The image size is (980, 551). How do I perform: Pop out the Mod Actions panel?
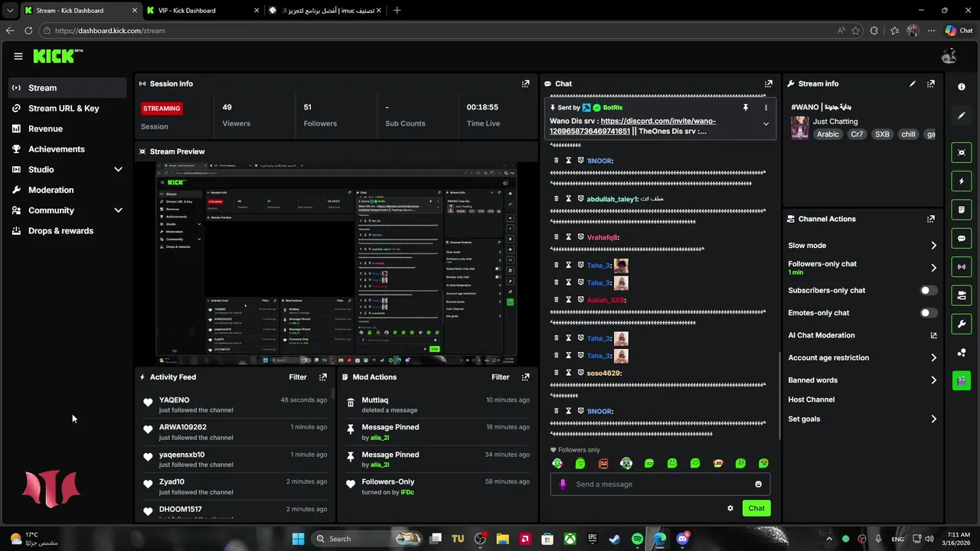[525, 377]
